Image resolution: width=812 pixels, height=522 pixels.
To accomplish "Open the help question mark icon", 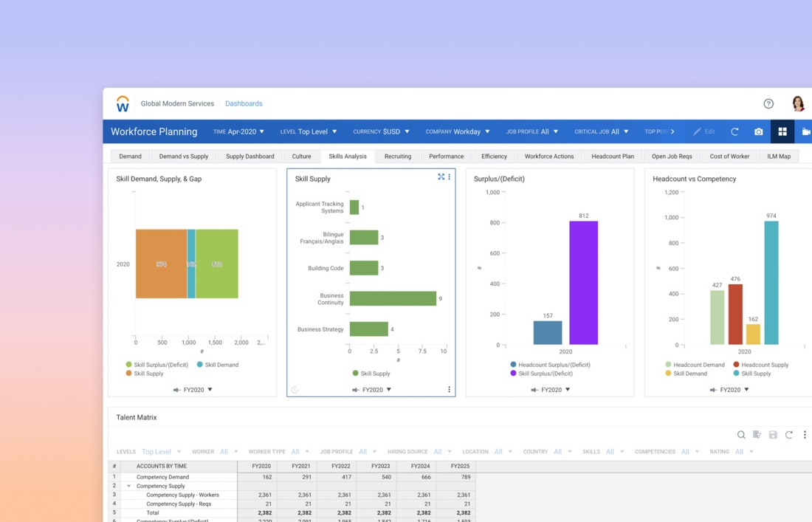I will [x=768, y=103].
